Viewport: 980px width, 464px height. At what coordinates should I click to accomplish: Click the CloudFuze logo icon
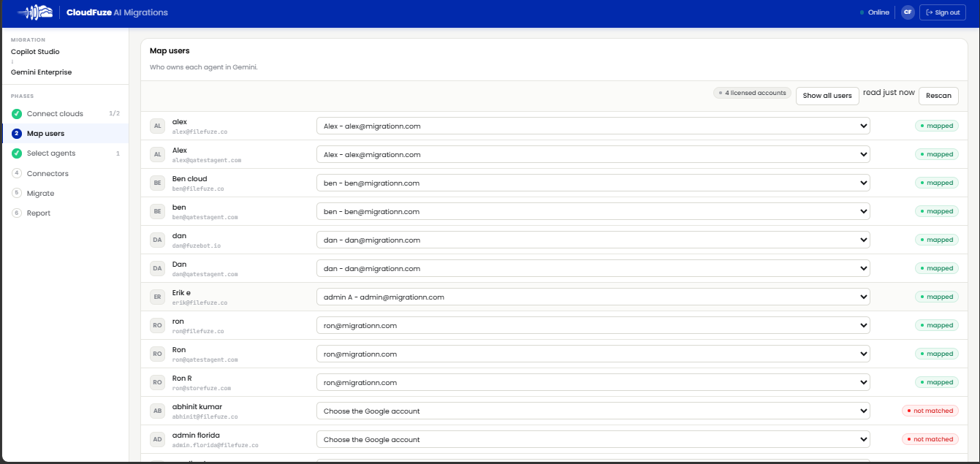(x=35, y=12)
